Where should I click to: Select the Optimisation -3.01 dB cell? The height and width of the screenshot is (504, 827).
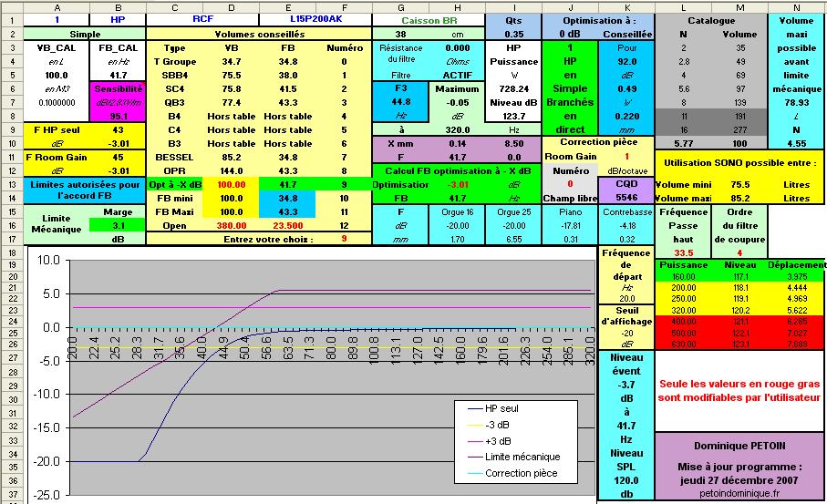tap(458, 184)
